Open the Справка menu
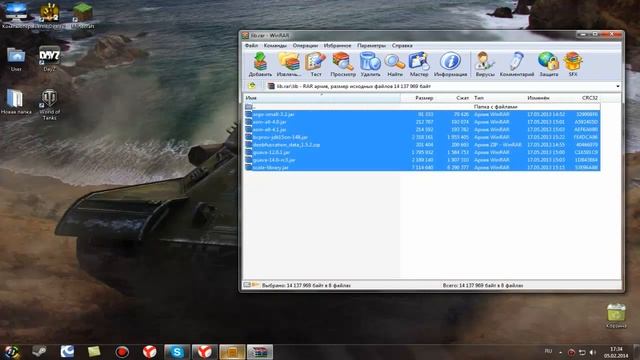The image size is (640, 360). [x=402, y=46]
